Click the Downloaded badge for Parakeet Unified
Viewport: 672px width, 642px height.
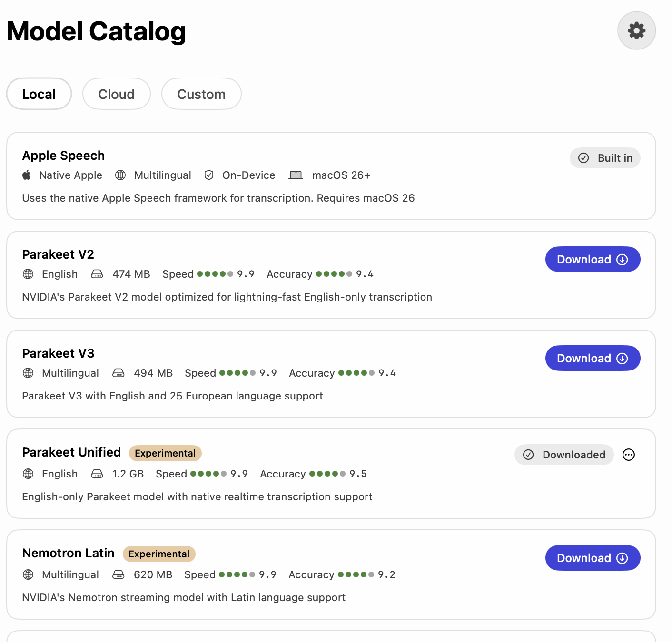point(564,455)
